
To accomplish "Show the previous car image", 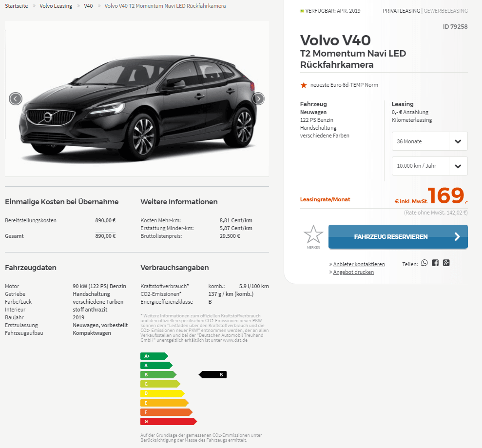I will click(16, 98).
